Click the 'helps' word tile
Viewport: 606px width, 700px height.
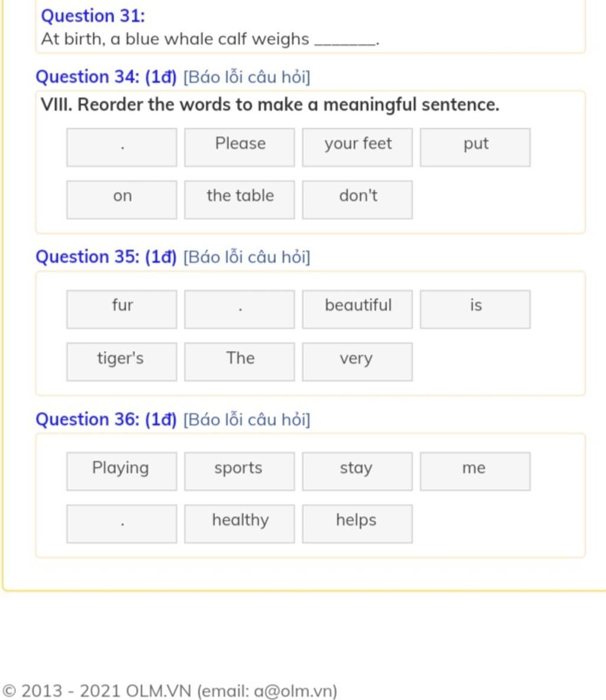click(x=357, y=524)
